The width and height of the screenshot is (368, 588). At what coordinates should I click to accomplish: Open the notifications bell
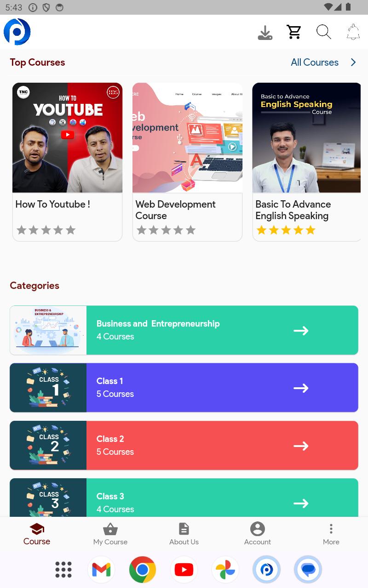(353, 32)
